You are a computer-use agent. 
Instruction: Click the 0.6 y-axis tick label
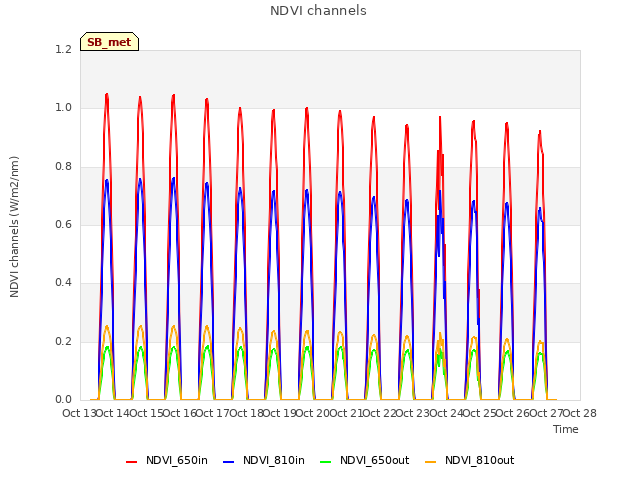pyautogui.click(x=63, y=224)
